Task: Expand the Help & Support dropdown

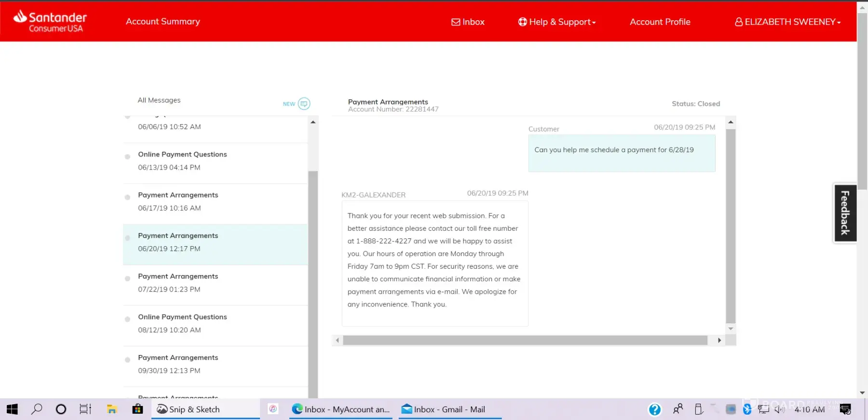Action: 557,22
